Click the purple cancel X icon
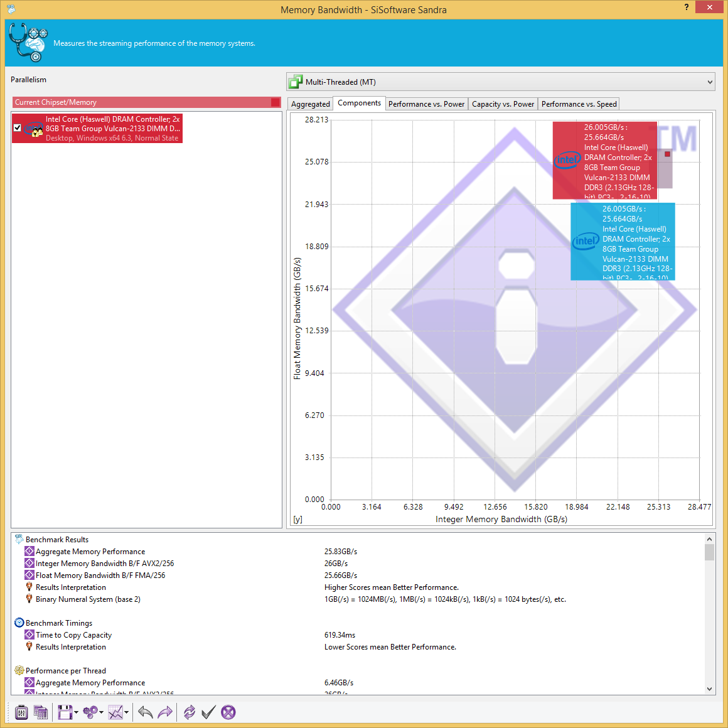The width and height of the screenshot is (728, 728). click(x=228, y=712)
